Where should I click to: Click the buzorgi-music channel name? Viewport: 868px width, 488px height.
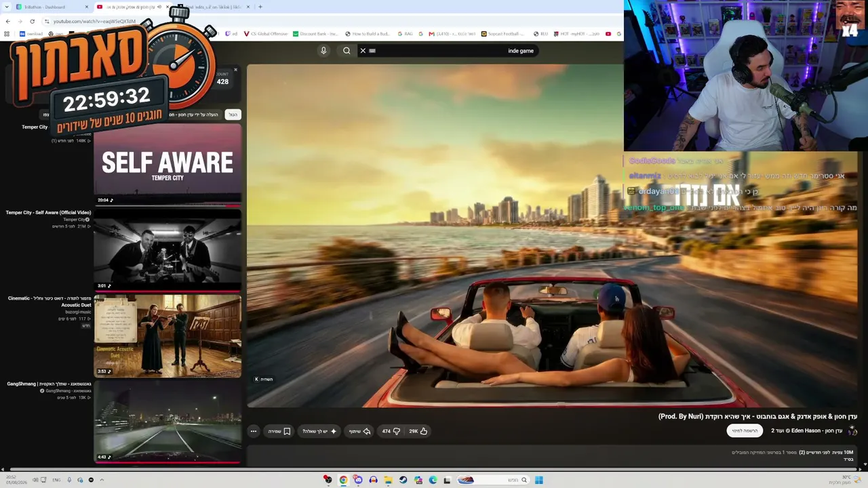pyautogui.click(x=77, y=312)
